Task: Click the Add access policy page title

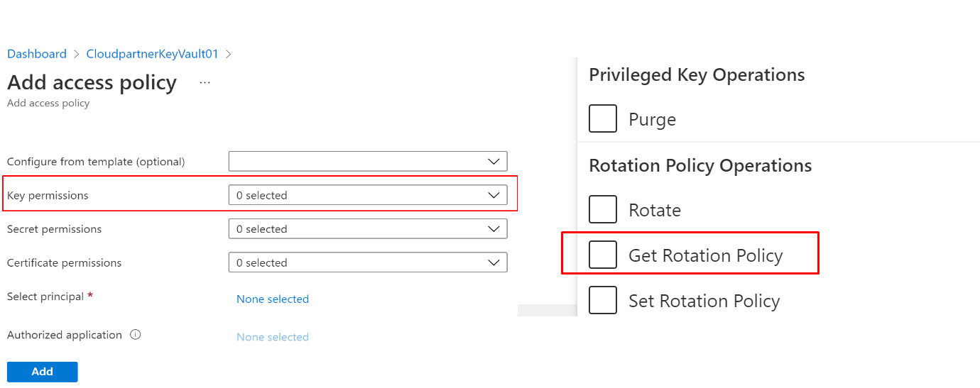Action: pos(92,82)
